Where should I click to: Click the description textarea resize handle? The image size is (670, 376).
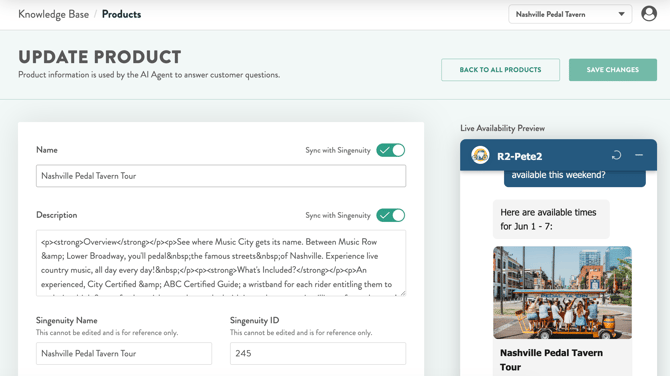point(403,293)
